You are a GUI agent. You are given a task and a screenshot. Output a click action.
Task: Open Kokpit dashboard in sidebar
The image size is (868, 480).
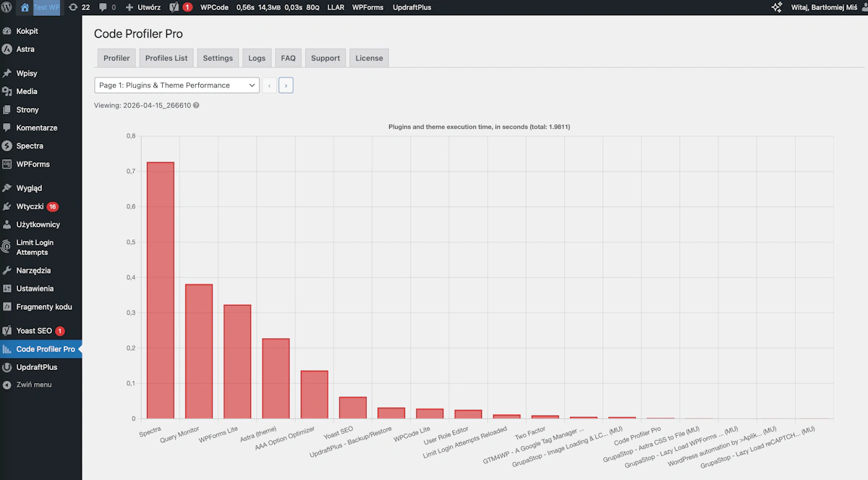click(x=27, y=31)
